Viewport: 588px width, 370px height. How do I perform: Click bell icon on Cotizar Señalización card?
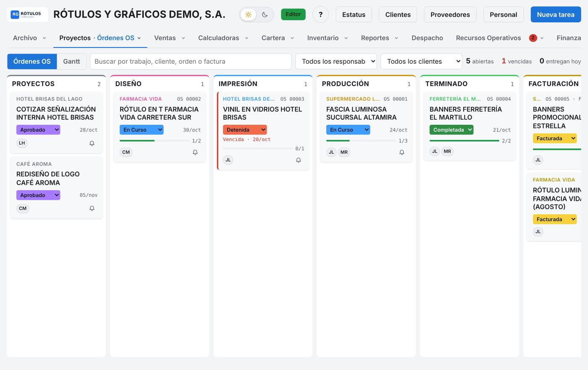92,143
